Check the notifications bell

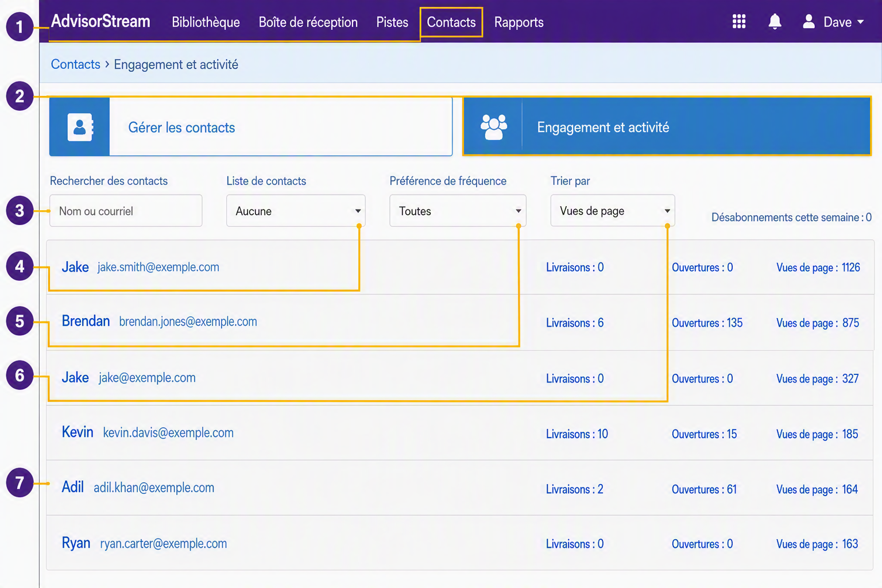[x=775, y=22]
